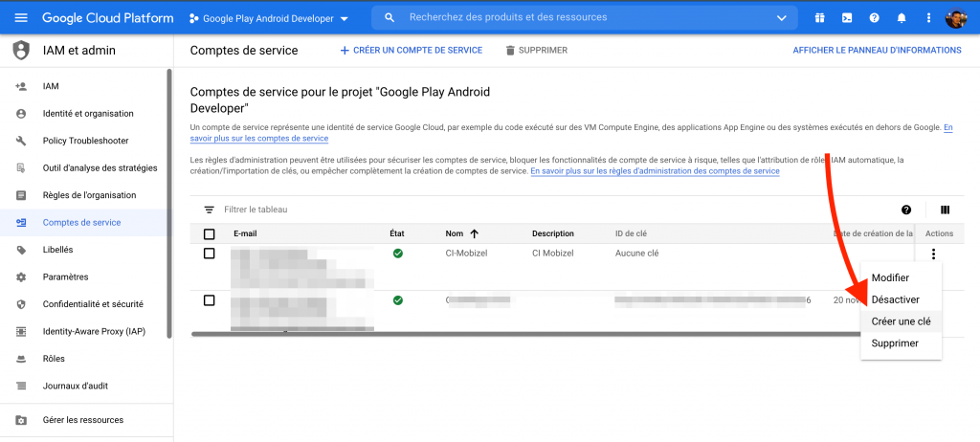980x442 pixels.
Task: Click "Afficher le panneau d'informations" link
Action: coord(877,50)
